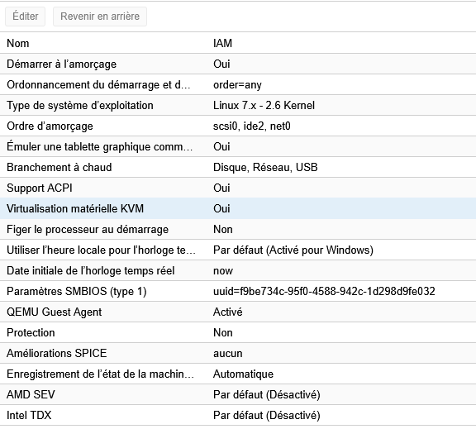This screenshot has width=476, height=448.
Task: Select Démarrer à l'amorçage row
Action: [x=238, y=64]
